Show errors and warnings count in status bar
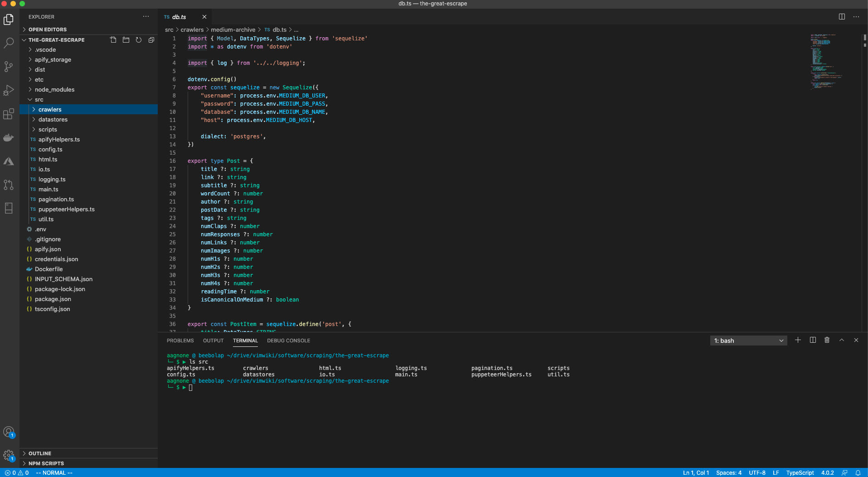The height and width of the screenshot is (477, 868). point(17,472)
